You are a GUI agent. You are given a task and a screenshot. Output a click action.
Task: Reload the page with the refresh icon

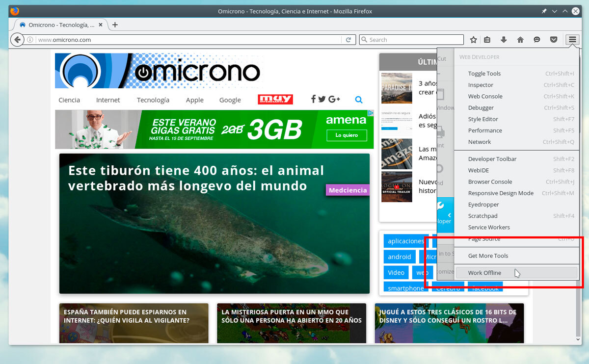point(348,39)
